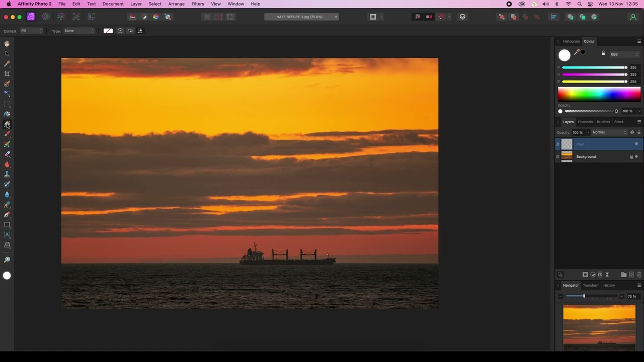
Task: Apply Auto Contrast from toolbar
Action: click(x=144, y=17)
